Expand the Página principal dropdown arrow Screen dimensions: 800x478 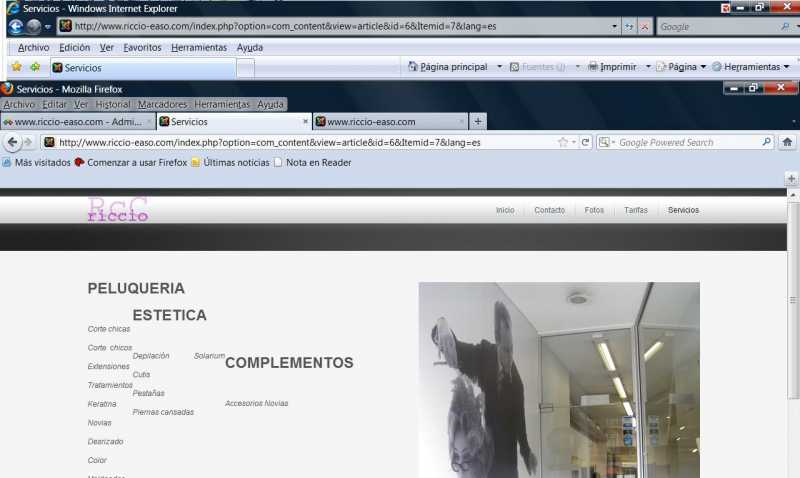[x=499, y=67]
